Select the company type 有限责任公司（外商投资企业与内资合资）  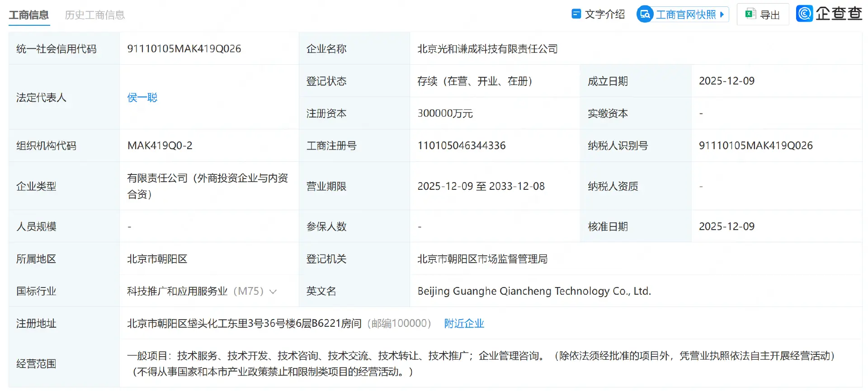(208, 186)
